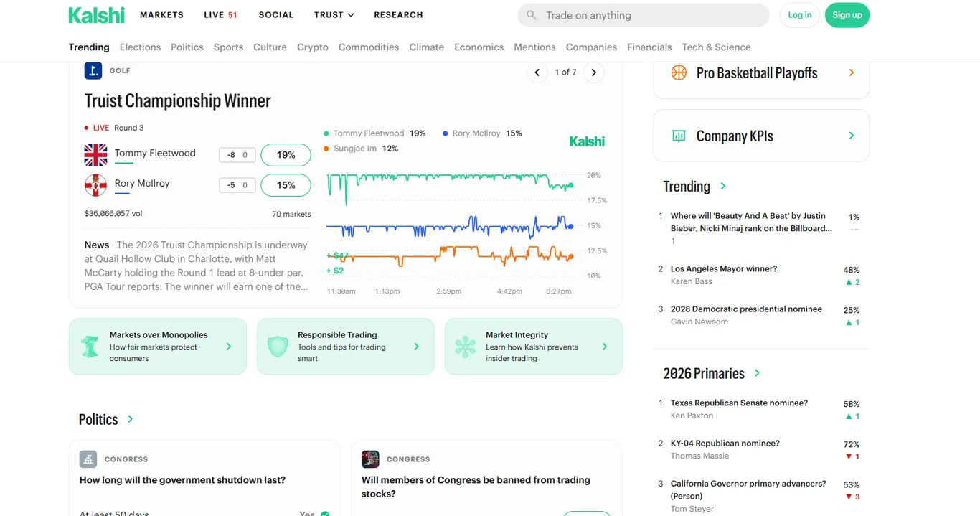The height and width of the screenshot is (516, 980).
Task: Click the Responsible Trading shield icon
Action: pos(278,347)
